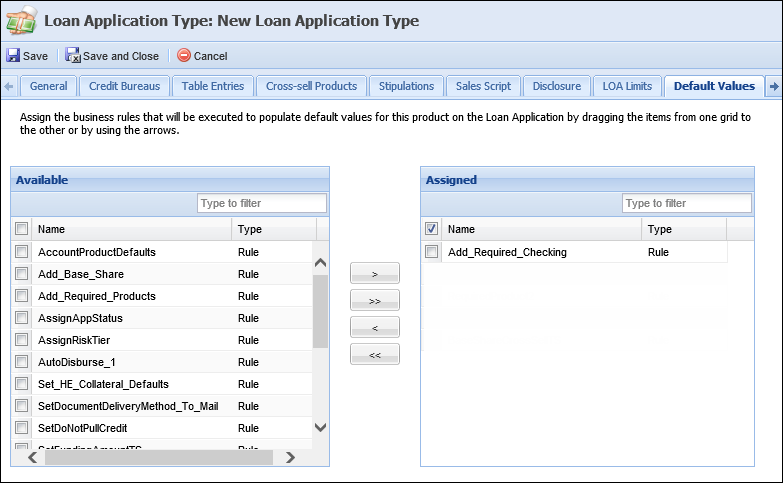Assign all rules with >> button
783x483 pixels.
[x=375, y=300]
